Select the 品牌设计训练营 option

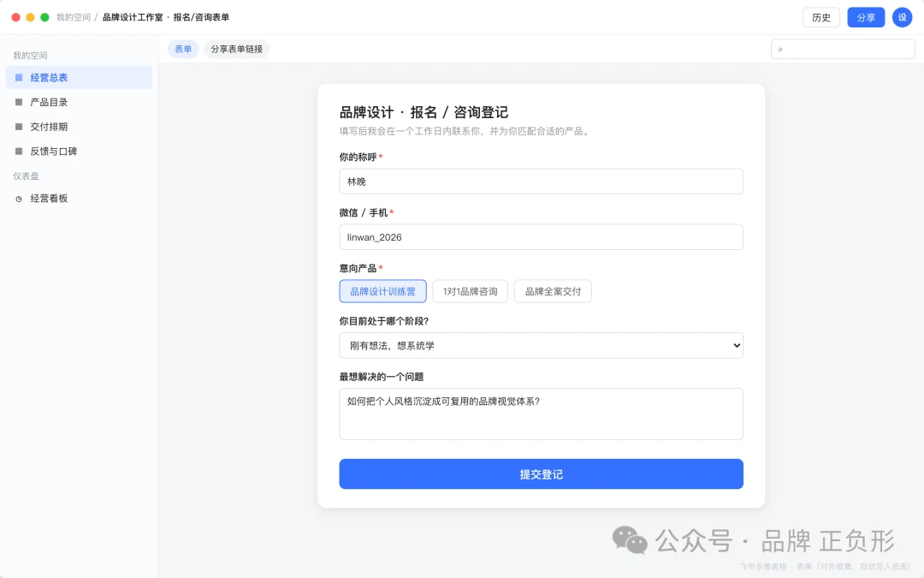point(383,291)
